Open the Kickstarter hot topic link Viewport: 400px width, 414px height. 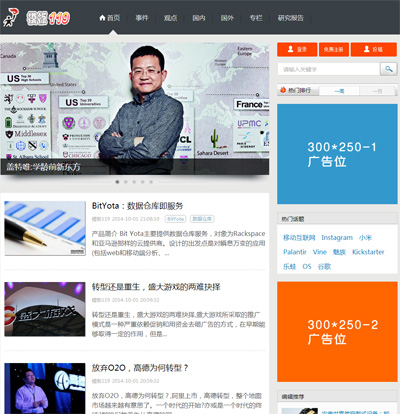pyautogui.click(x=368, y=252)
